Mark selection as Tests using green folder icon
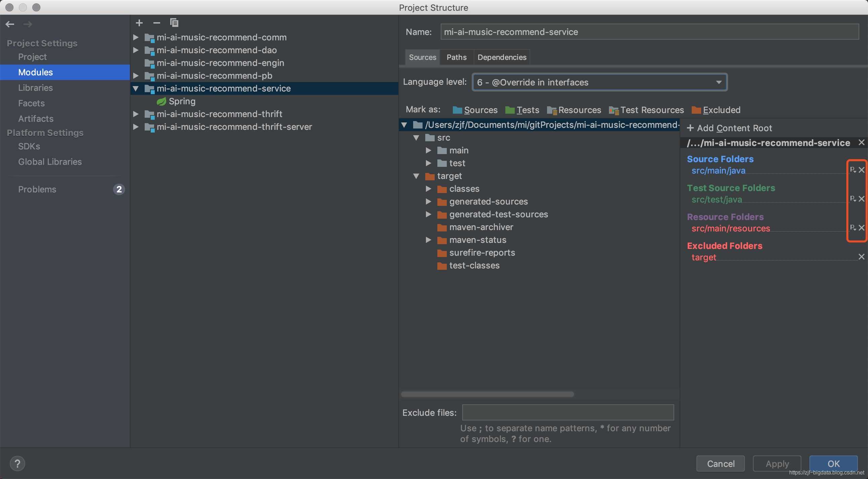The height and width of the screenshot is (479, 868). [510, 110]
